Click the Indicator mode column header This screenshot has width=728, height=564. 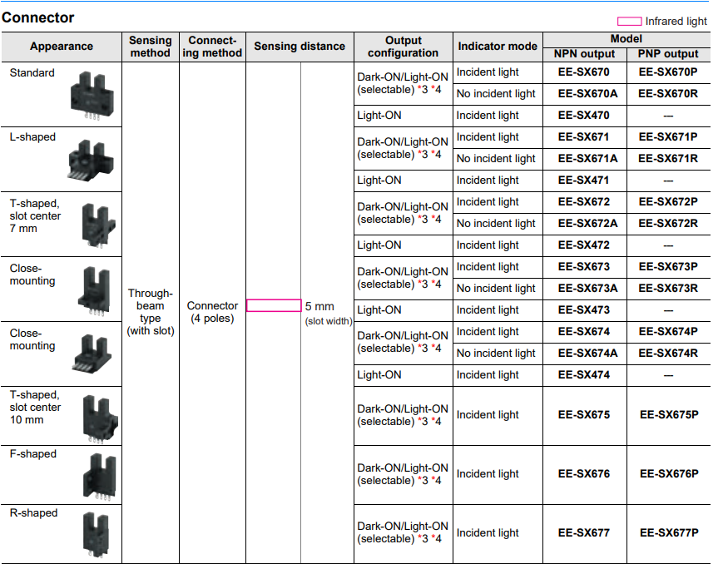(x=498, y=47)
